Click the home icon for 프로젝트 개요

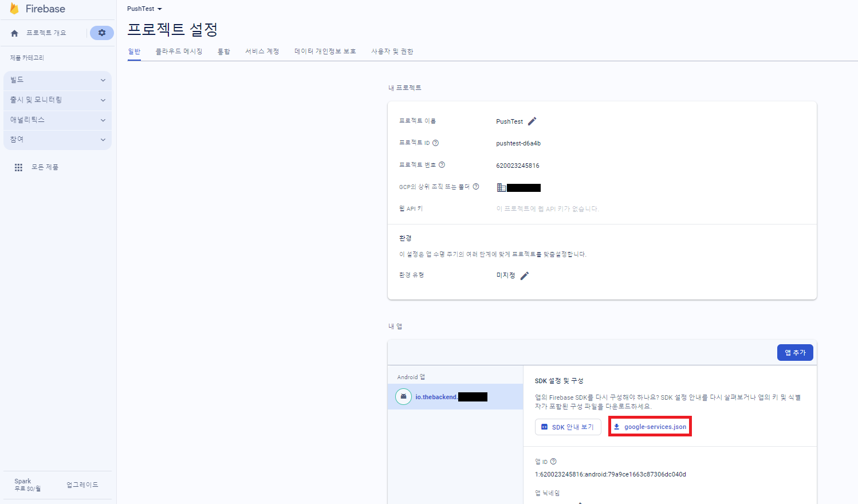pyautogui.click(x=15, y=33)
